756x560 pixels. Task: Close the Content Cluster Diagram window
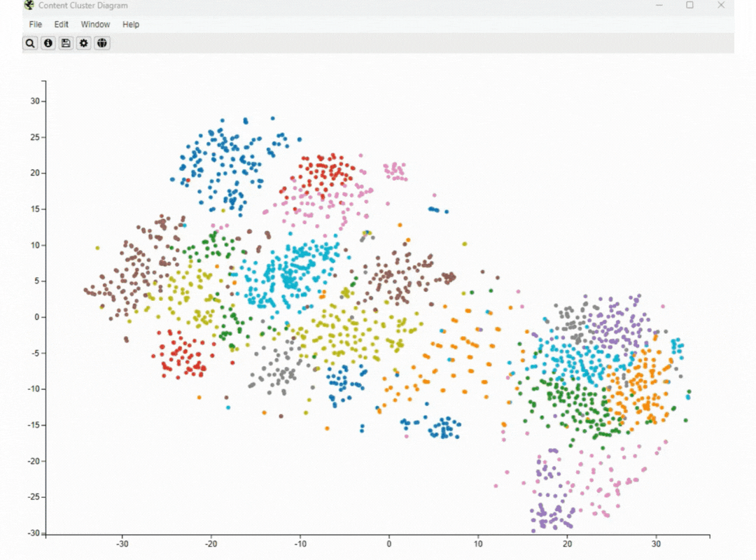point(721,6)
